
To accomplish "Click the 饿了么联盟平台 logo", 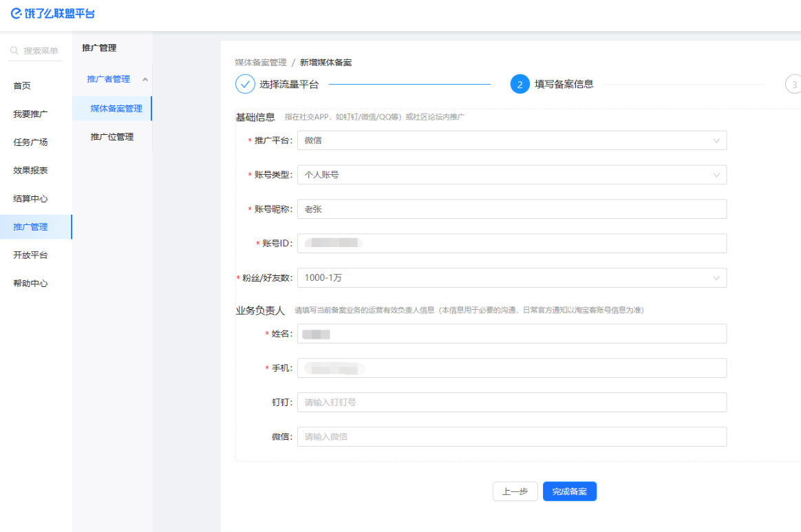I will [53, 14].
